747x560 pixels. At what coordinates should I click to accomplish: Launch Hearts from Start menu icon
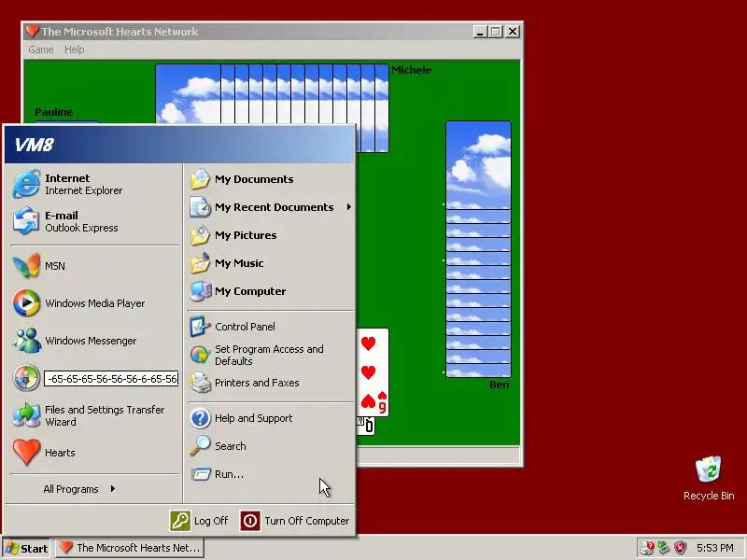click(26, 452)
